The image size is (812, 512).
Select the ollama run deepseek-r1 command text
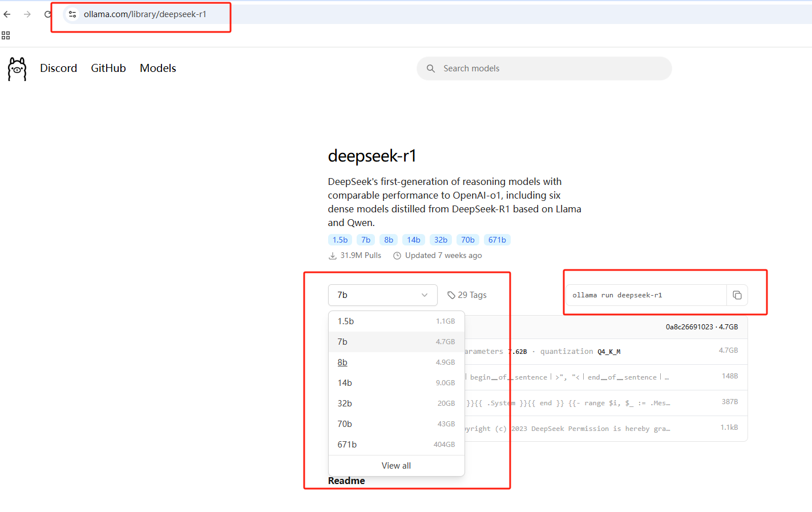(x=617, y=295)
